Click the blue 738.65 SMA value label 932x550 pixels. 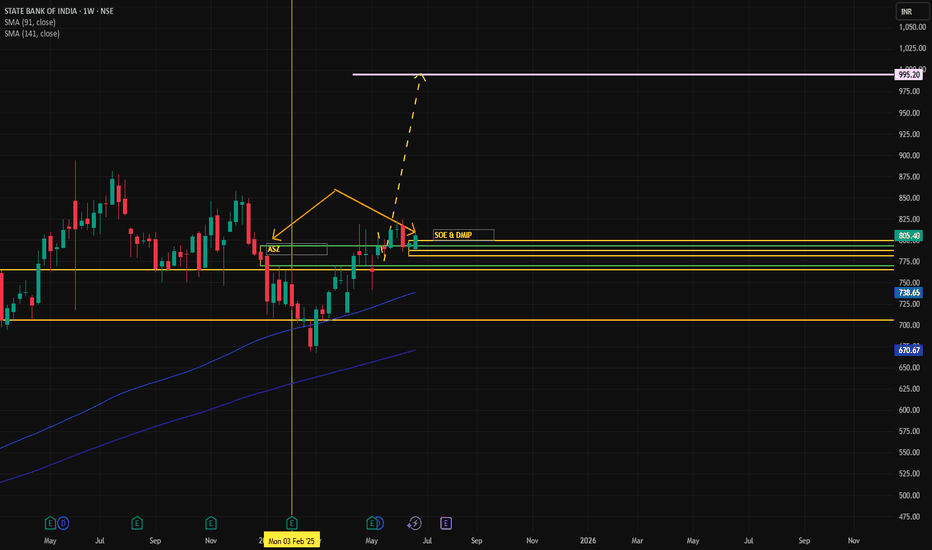tap(909, 293)
